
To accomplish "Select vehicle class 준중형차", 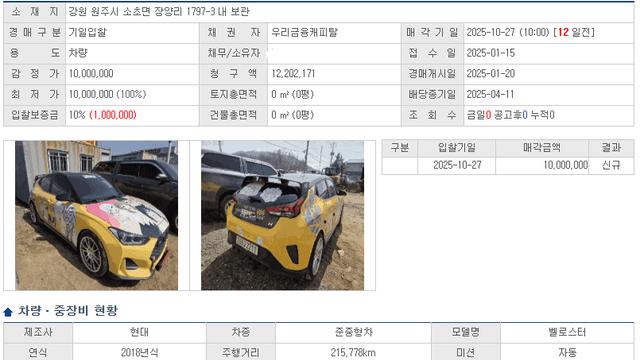I will point(353,332).
